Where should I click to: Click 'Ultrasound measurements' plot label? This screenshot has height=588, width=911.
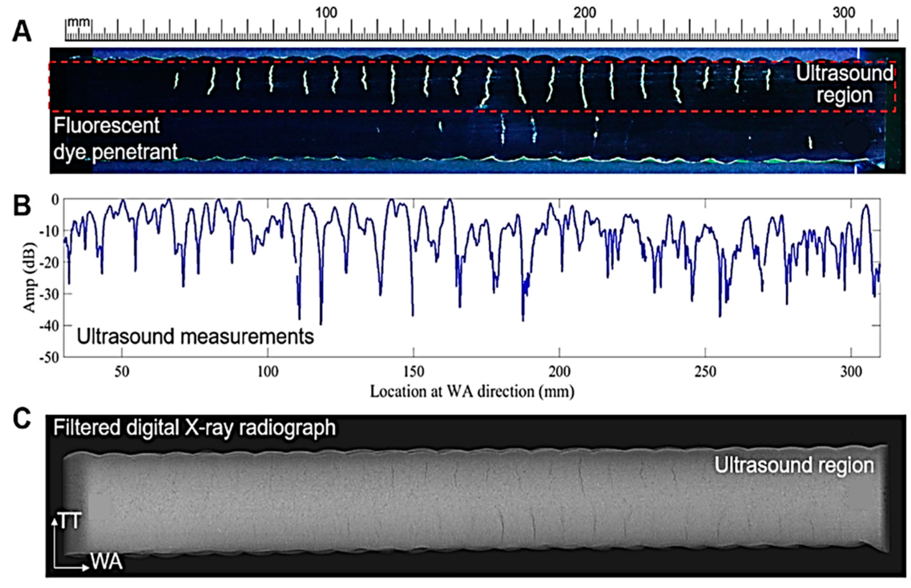[195, 336]
